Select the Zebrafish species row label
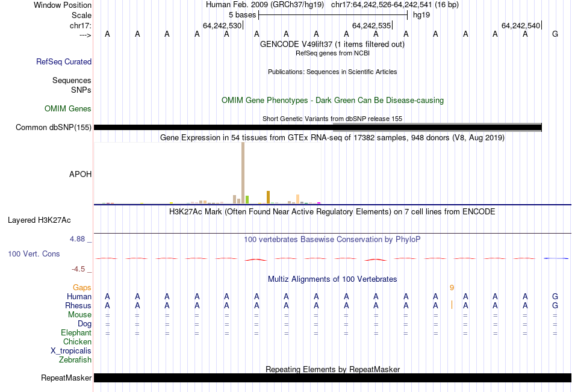This screenshot has height=392, width=572. [x=75, y=359]
